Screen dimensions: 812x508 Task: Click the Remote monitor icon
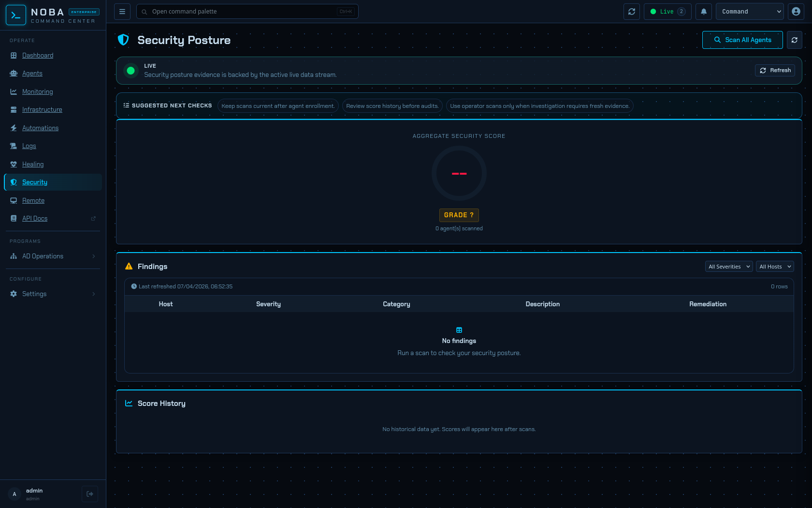tap(14, 201)
